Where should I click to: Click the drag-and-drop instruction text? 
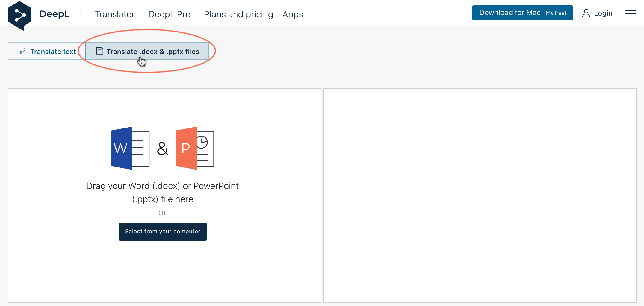coord(162,192)
